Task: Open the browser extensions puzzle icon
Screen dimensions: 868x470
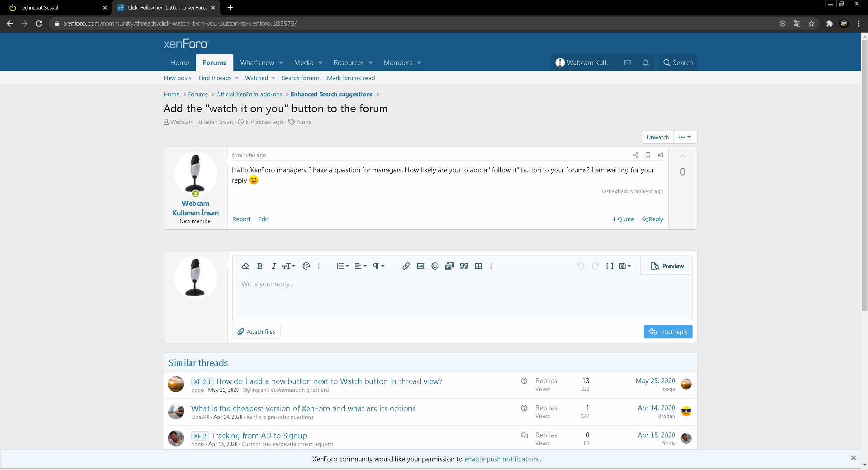Action: 829,24
